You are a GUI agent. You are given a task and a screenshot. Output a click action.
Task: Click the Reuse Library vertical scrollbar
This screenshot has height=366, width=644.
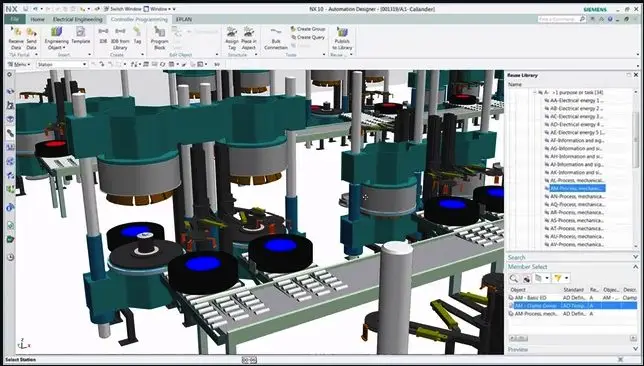636,168
